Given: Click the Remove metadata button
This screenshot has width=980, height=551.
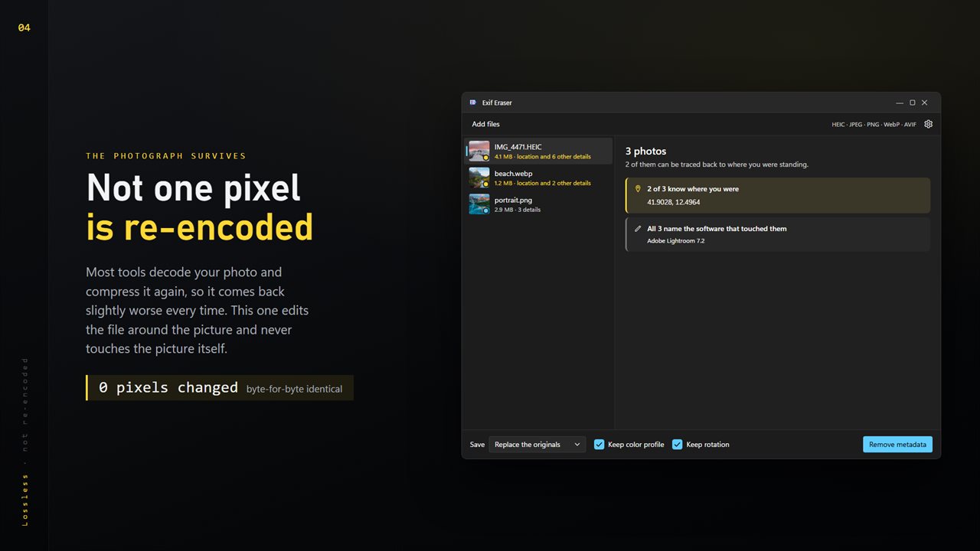Looking at the screenshot, I should 897,445.
